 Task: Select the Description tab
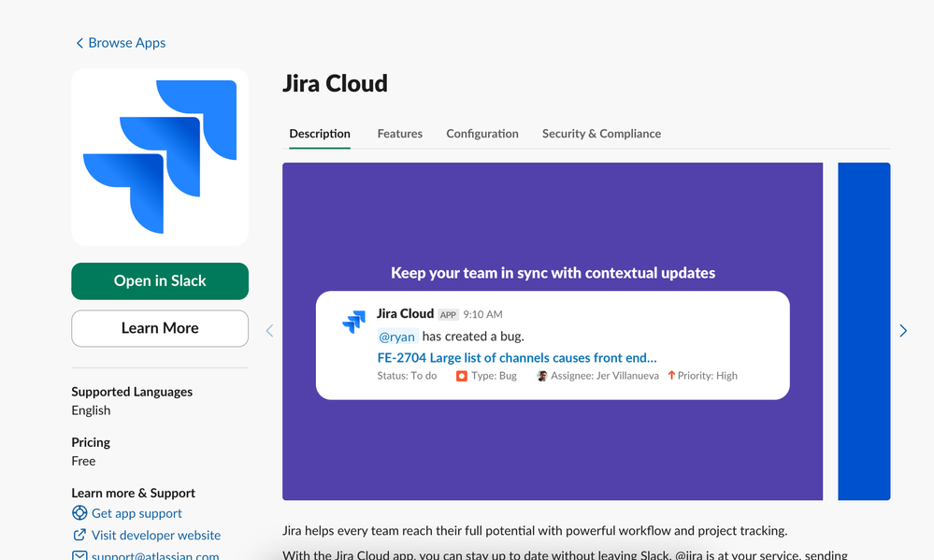pos(320,134)
